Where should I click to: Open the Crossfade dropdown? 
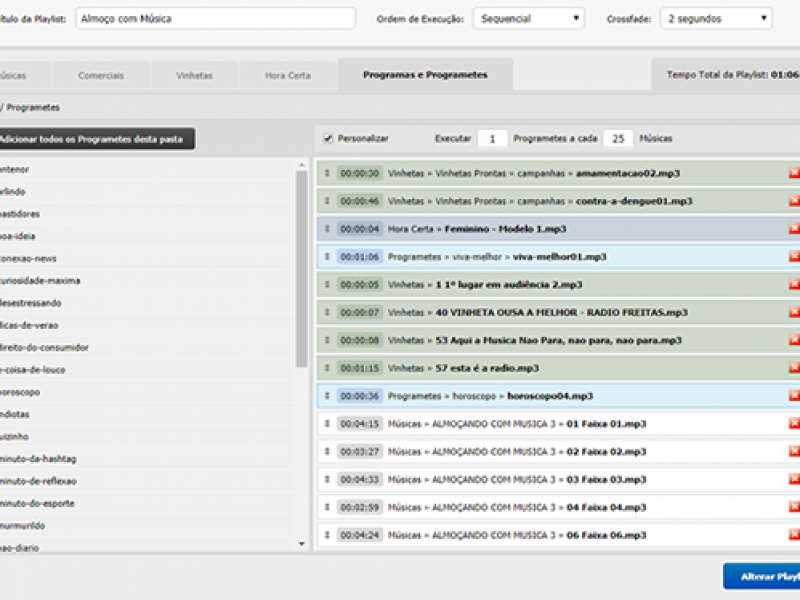click(x=716, y=19)
